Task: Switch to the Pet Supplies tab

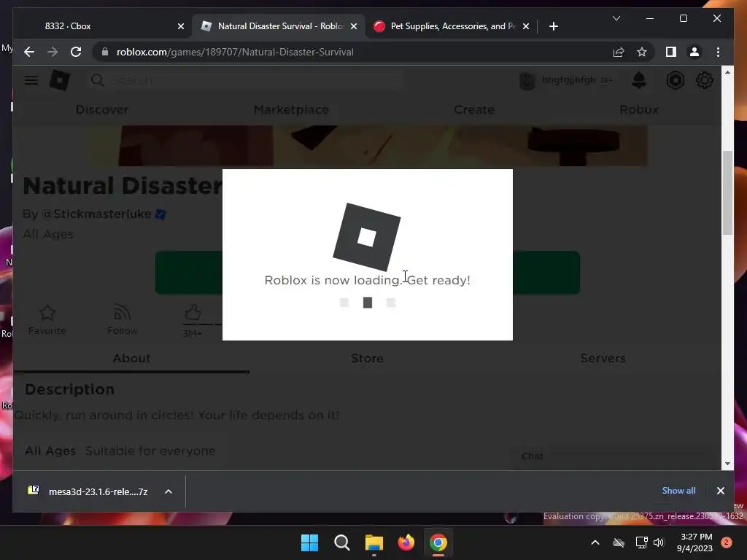Action: click(452, 26)
